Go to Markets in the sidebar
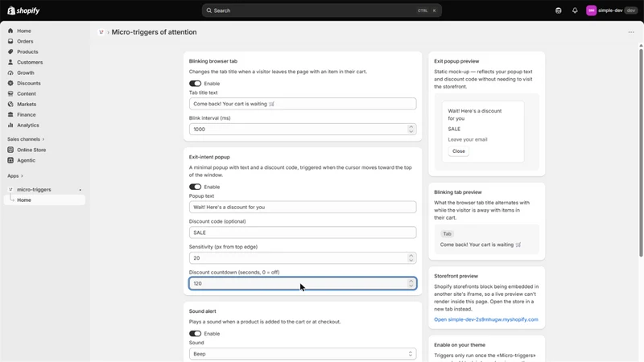Image resolution: width=644 pixels, height=362 pixels. [27, 104]
